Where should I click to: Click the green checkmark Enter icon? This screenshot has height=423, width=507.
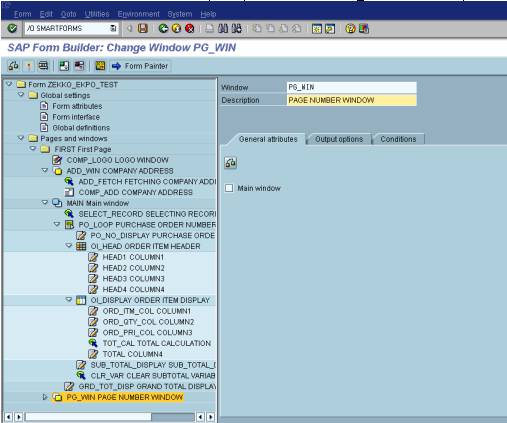(x=12, y=28)
